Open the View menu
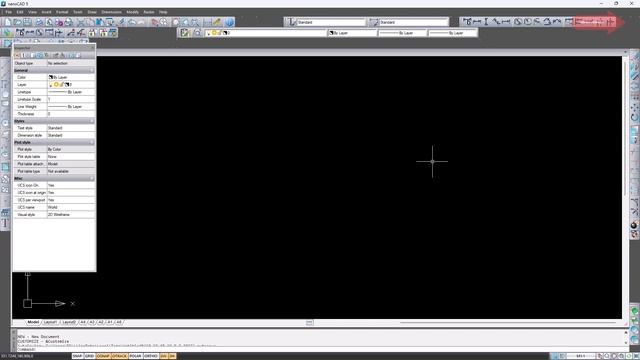This screenshot has height=360, width=640. tap(32, 12)
